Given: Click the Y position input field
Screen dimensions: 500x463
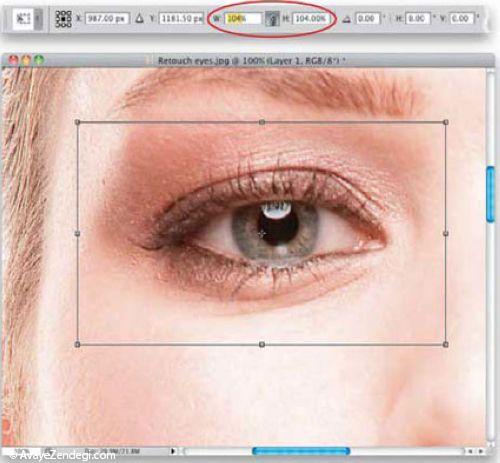Looking at the screenshot, I should click(181, 18).
